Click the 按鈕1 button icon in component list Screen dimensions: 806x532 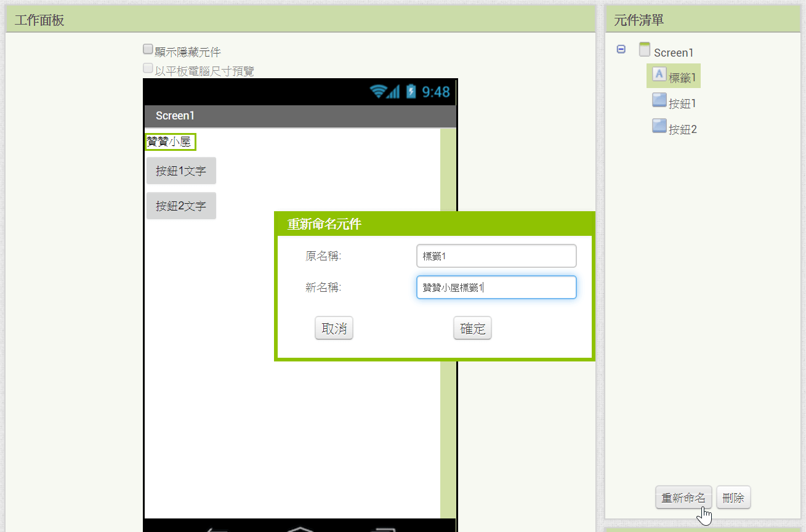659,100
